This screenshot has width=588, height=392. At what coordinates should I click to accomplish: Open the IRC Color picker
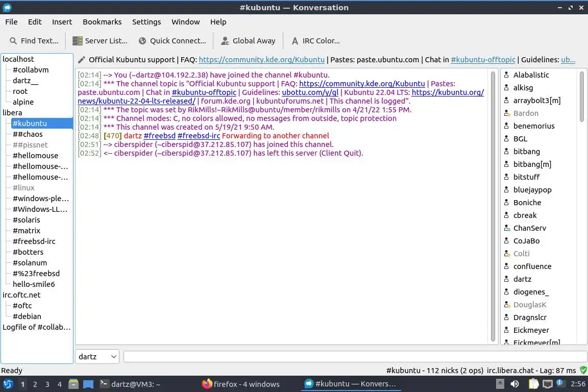[x=316, y=41]
